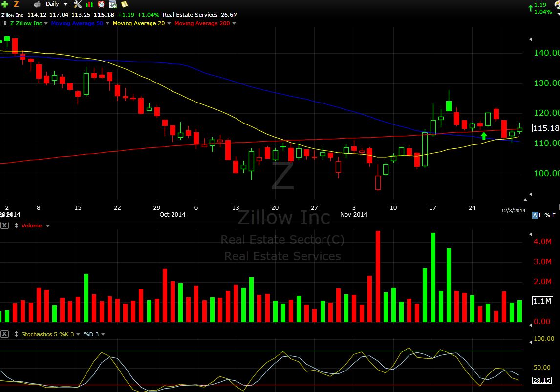Image resolution: width=560 pixels, height=392 pixels.
Task: Click the 28.15 stochastics value box
Action: click(x=541, y=380)
